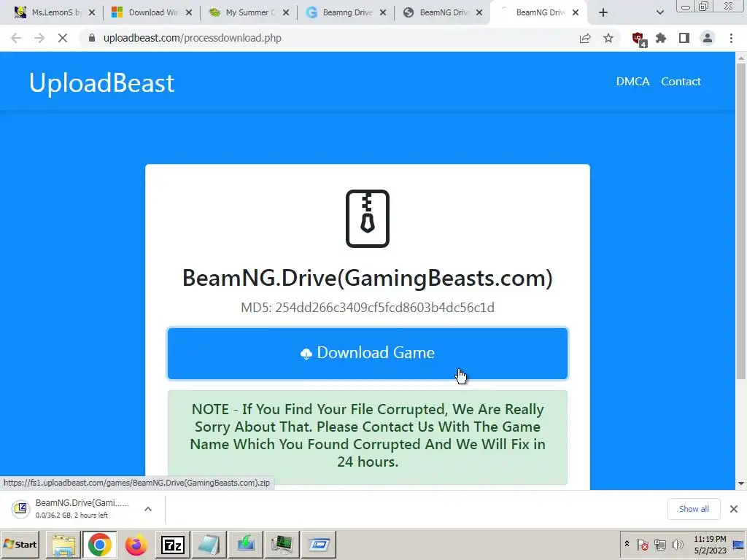Screen dimensions: 747x560
Task: Open the Chrome three-dot menu
Action: pyautogui.click(x=731, y=38)
